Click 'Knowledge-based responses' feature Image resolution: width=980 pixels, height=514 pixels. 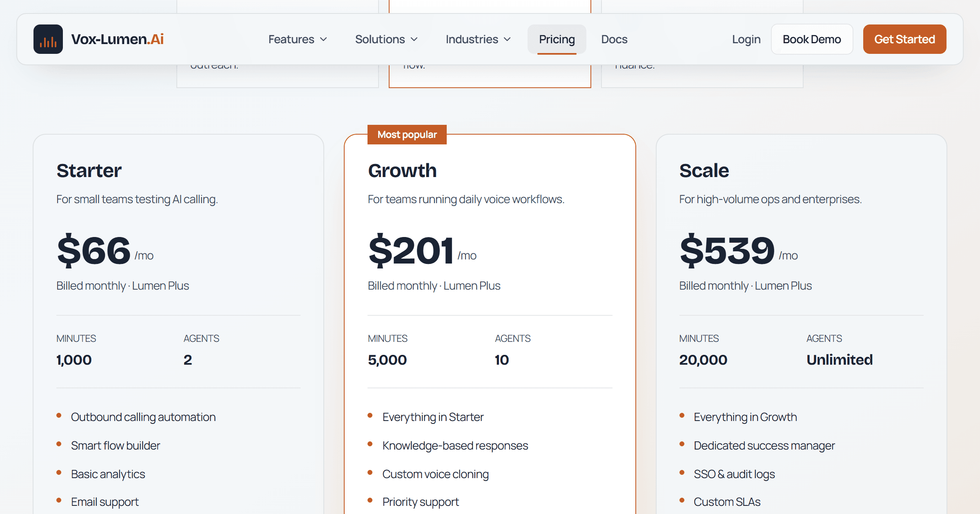(x=455, y=445)
